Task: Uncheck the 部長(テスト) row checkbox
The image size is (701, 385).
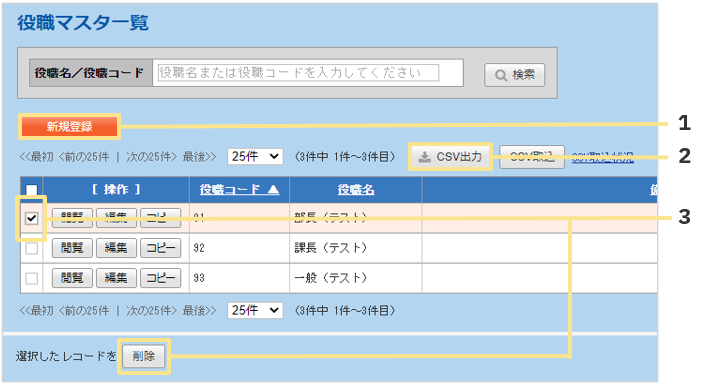Action: pos(31,218)
